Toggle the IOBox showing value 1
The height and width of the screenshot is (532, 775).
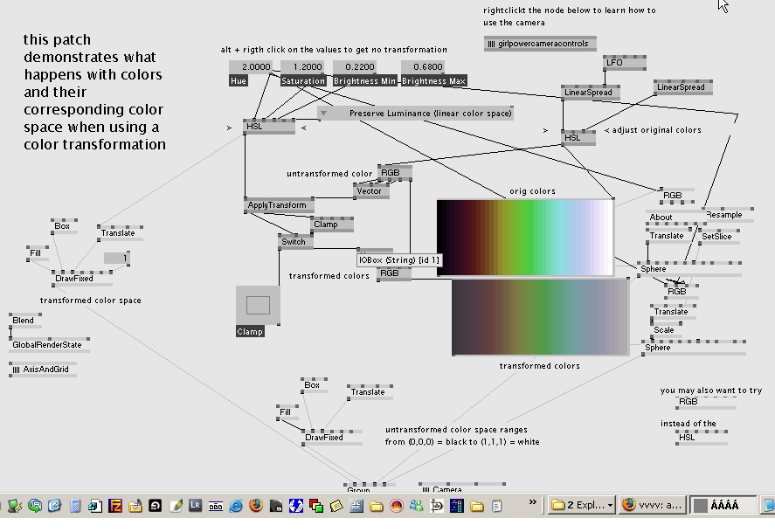[x=116, y=259]
